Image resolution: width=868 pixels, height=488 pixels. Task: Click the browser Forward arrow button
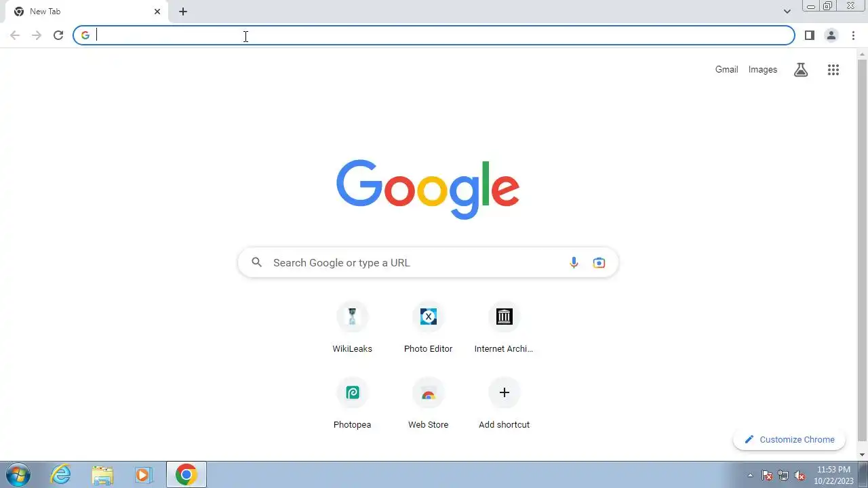[37, 35]
